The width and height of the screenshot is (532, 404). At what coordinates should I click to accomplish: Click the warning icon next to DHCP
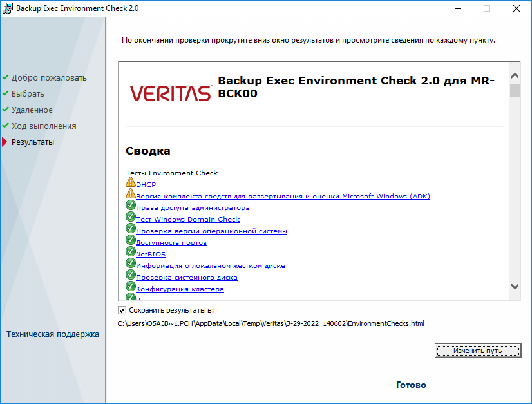coord(131,182)
